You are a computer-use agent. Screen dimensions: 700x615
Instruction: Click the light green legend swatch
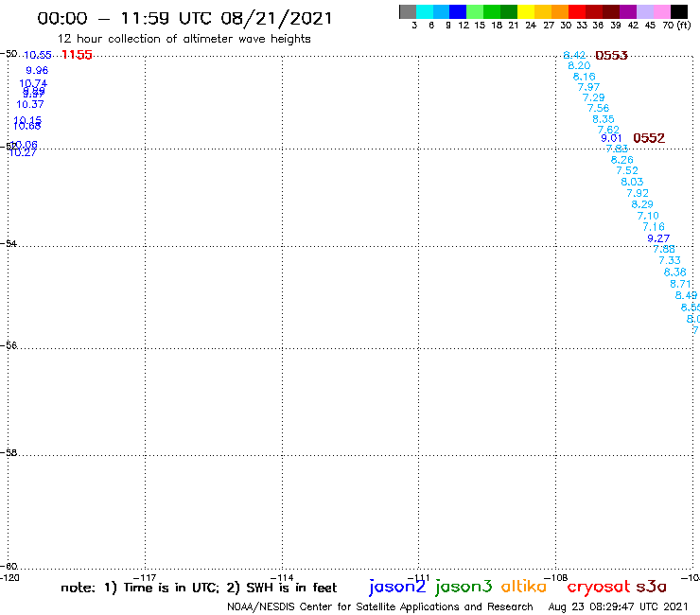[x=475, y=11]
